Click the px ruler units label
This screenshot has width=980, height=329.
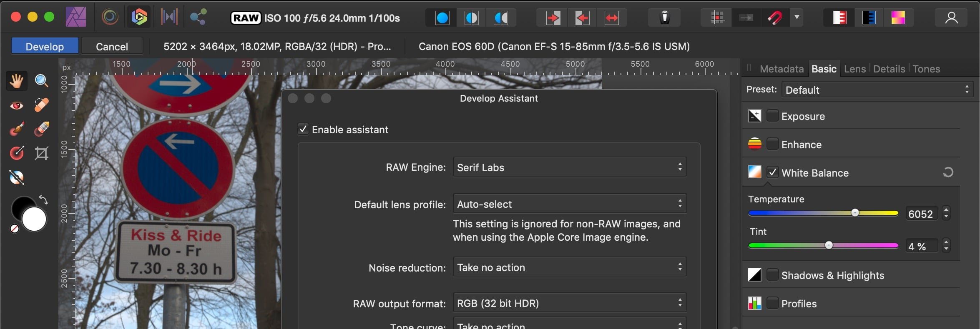click(x=66, y=67)
